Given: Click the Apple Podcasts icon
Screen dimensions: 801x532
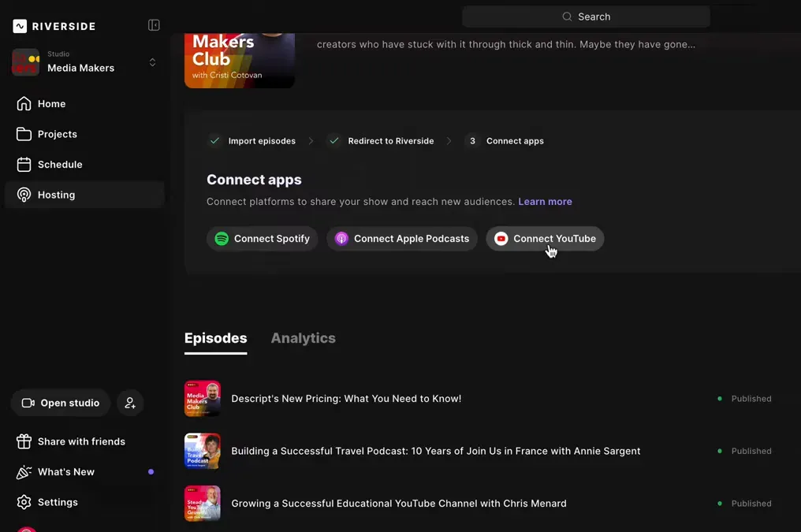Looking at the screenshot, I should tap(341, 238).
